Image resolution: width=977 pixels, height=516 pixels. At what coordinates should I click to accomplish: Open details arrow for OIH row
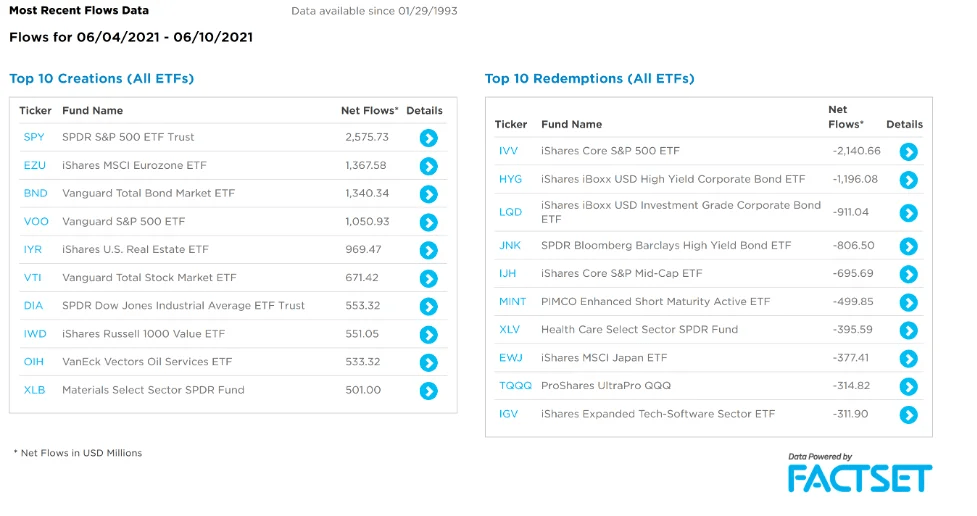pos(429,362)
